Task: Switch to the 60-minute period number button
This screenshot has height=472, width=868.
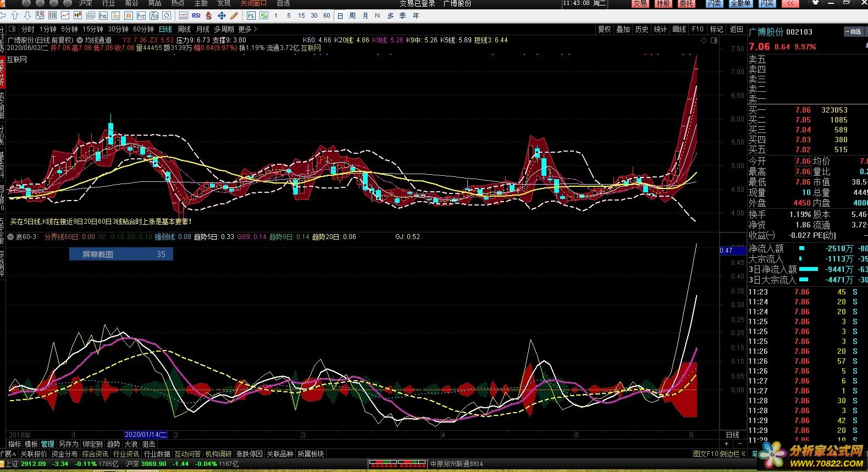Action: tap(327, 15)
